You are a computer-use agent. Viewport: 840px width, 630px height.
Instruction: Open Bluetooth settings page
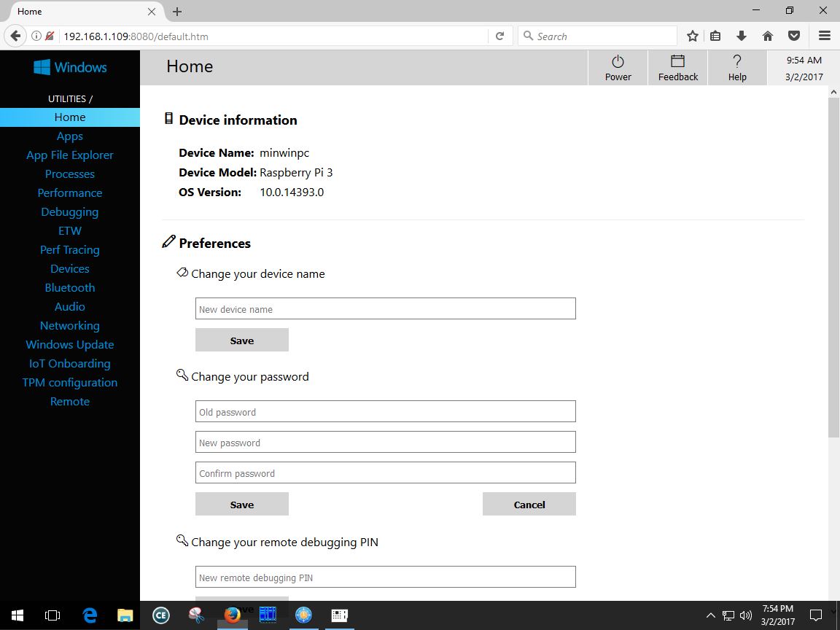[x=70, y=288]
